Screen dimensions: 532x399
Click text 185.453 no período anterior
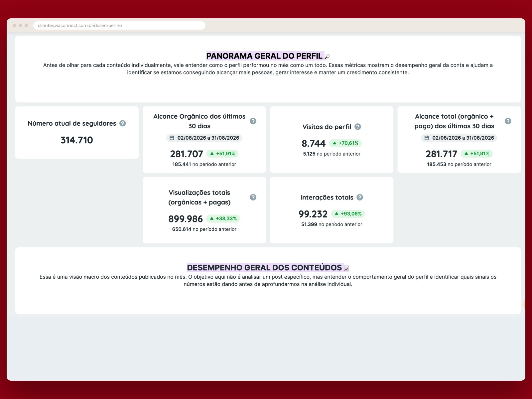coord(459,164)
